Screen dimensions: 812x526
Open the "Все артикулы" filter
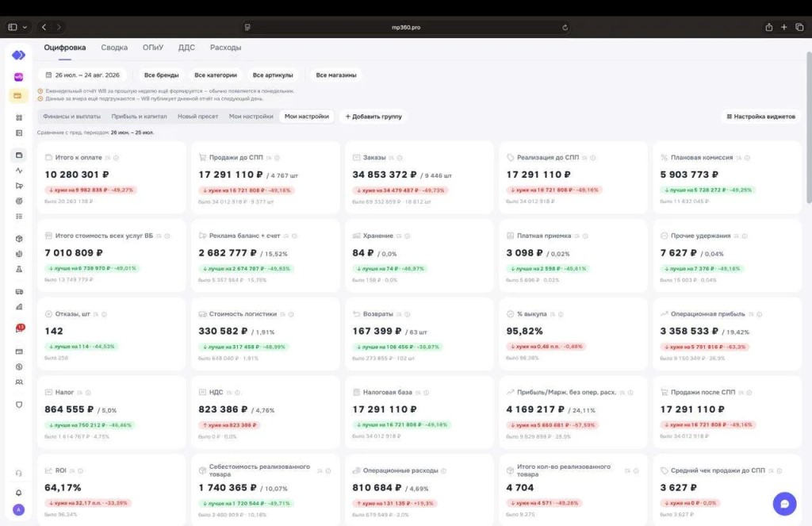(x=273, y=75)
